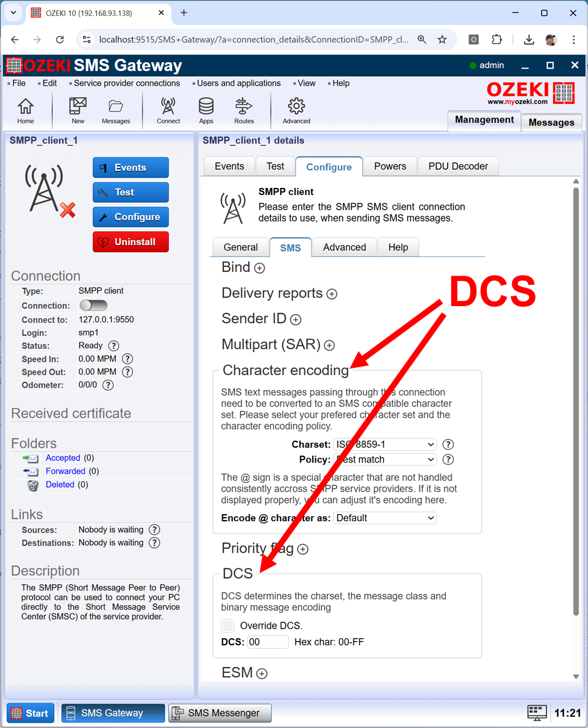The width and height of the screenshot is (588, 728).
Task: Click the help icon next to Charset
Action: [x=448, y=445]
